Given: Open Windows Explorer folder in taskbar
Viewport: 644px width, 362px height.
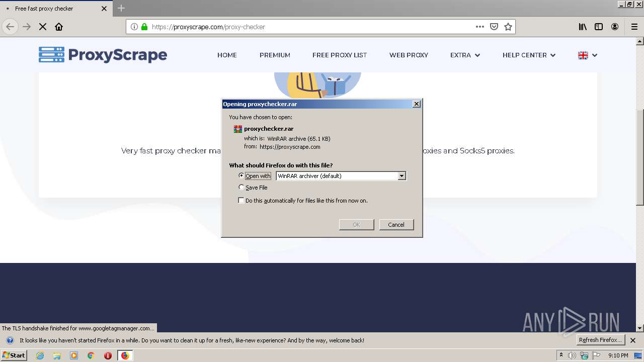Looking at the screenshot, I should 57,355.
